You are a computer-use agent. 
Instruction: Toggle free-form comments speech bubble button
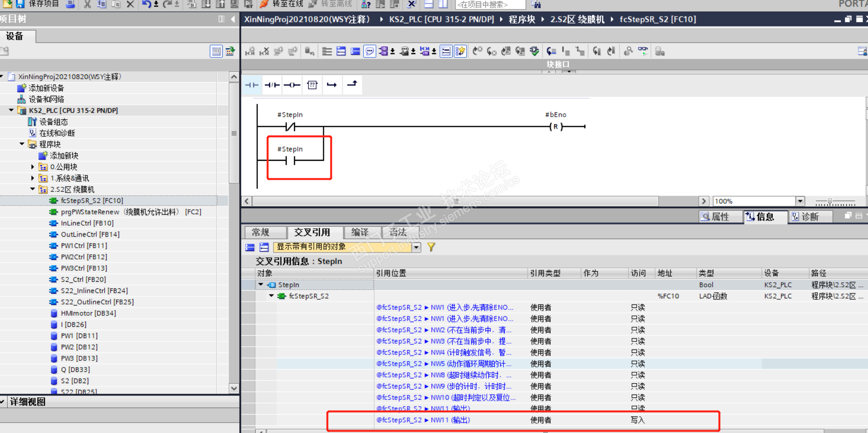point(370,51)
